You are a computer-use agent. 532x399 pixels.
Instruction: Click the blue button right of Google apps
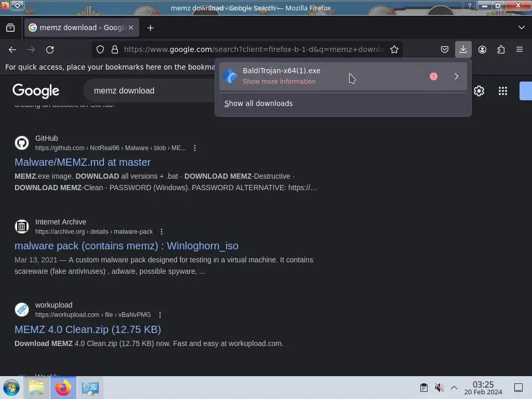tap(526, 91)
